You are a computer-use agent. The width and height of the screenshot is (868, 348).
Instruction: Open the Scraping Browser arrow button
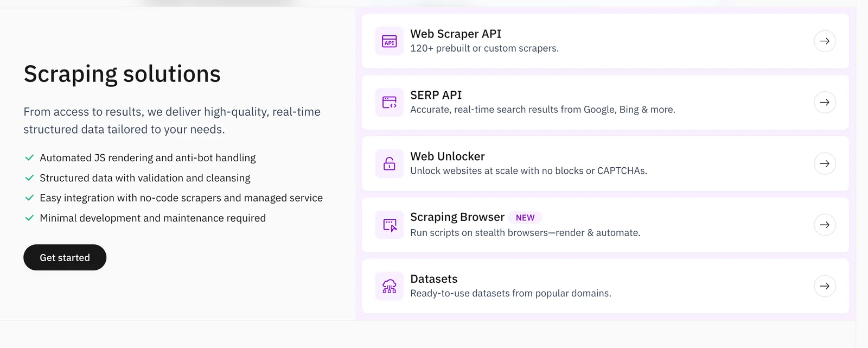click(x=824, y=225)
